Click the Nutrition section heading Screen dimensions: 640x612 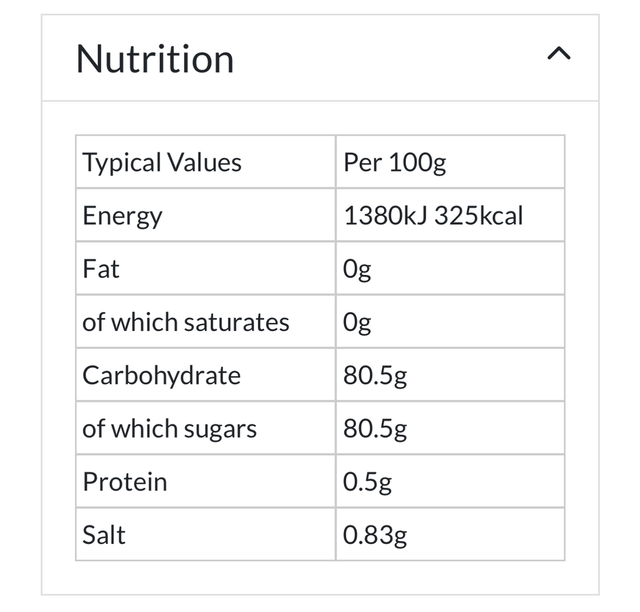[155, 59]
